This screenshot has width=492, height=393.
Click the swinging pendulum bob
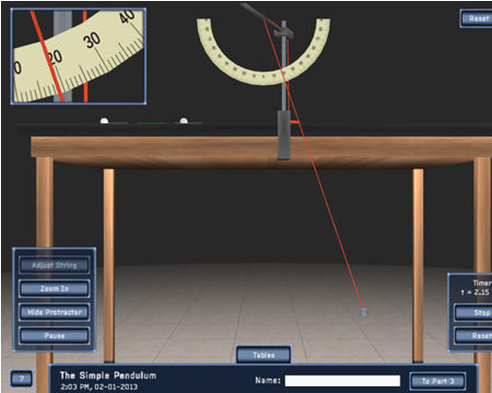[x=364, y=312]
